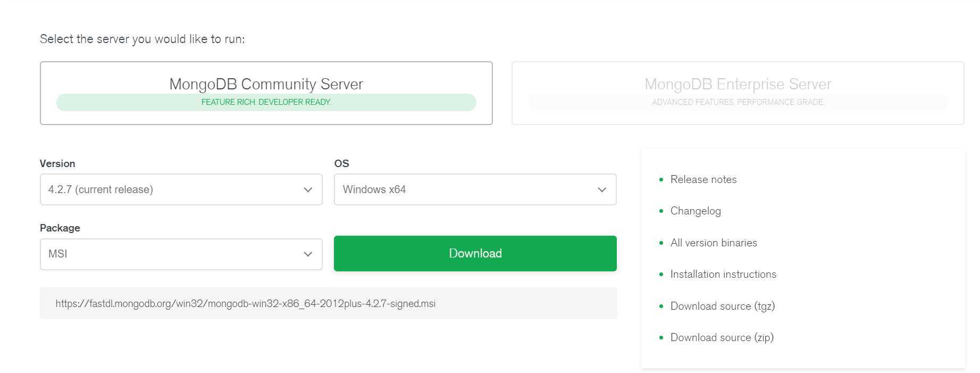Open Installation instructions link
980x373 pixels.
tap(723, 274)
